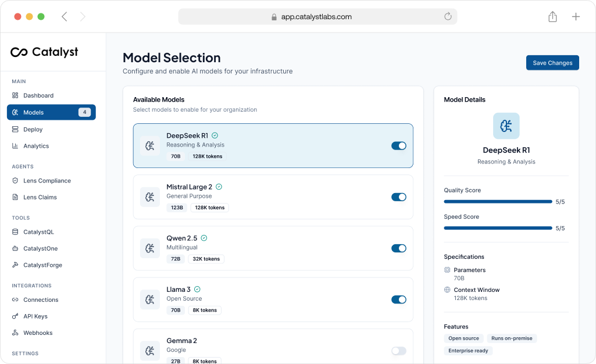Turn off the Qwen 2.5 toggle
The height and width of the screenshot is (364, 596).
click(x=399, y=248)
